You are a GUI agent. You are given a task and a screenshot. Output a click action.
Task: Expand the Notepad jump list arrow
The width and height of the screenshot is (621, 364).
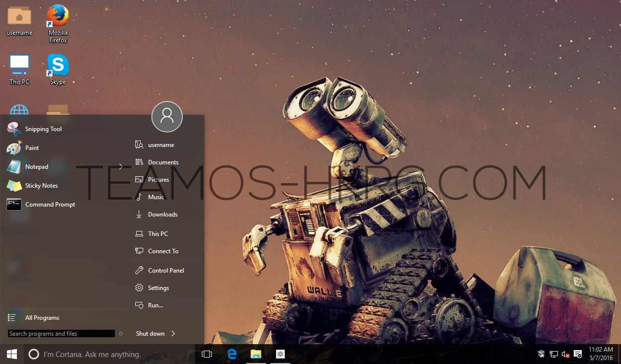[121, 167]
